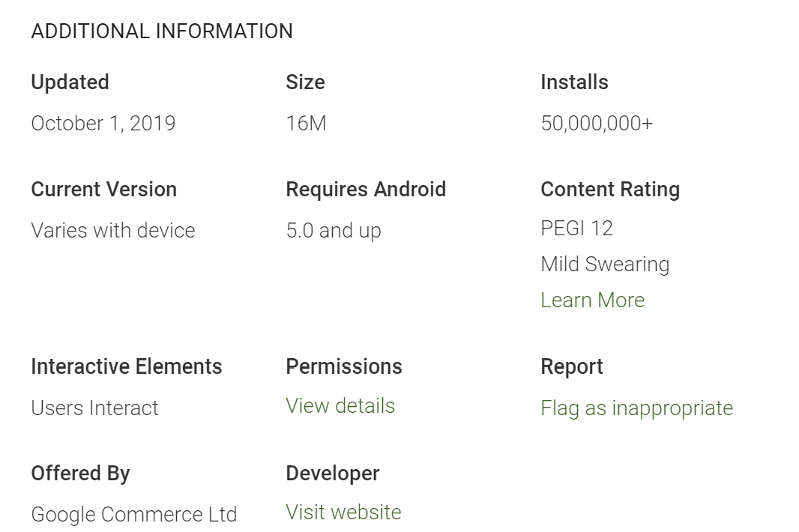Click the October 1, 2019 updated date
Image resolution: width=799 pixels, height=532 pixels.
point(103,124)
